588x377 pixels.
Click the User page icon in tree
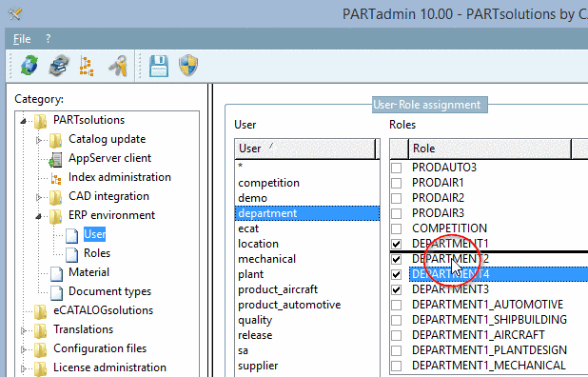72,235
